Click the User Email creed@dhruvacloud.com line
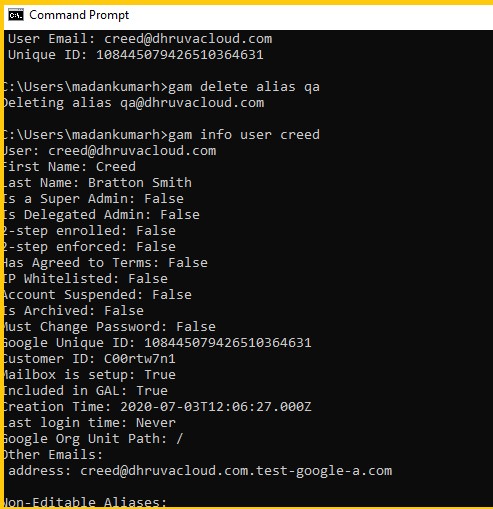The image size is (493, 509). [x=140, y=39]
